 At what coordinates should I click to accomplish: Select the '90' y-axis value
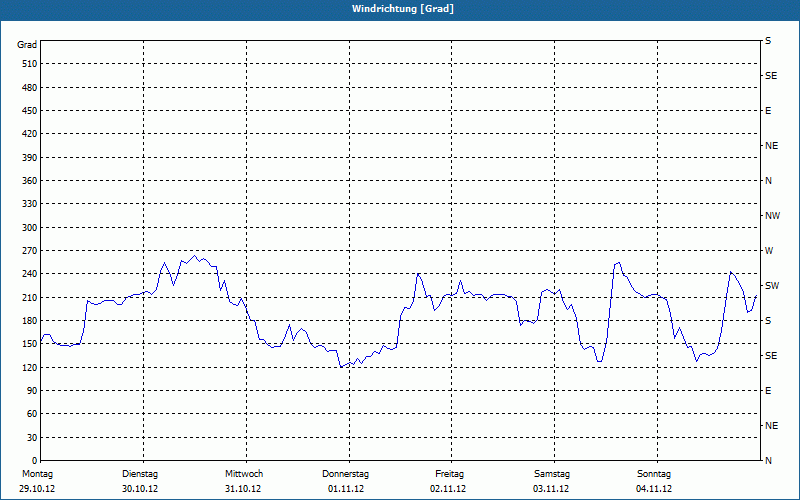coord(32,391)
